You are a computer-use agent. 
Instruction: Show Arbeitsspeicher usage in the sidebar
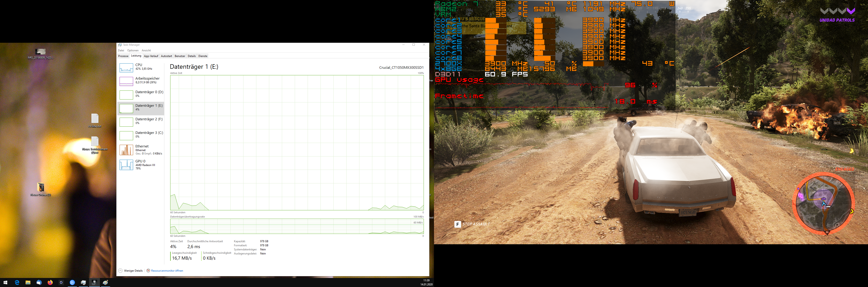[x=141, y=81]
